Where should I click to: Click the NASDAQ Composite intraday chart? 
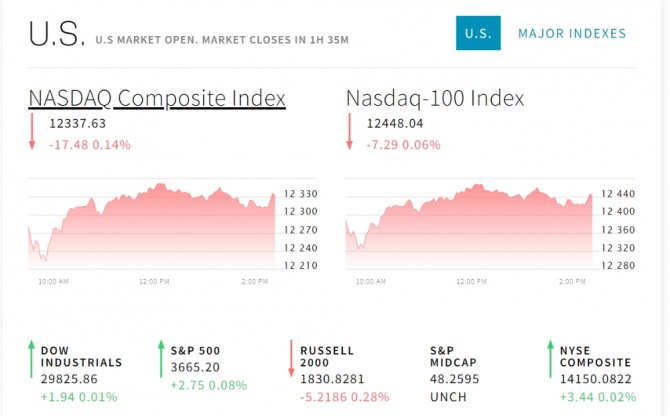pyautogui.click(x=150, y=225)
